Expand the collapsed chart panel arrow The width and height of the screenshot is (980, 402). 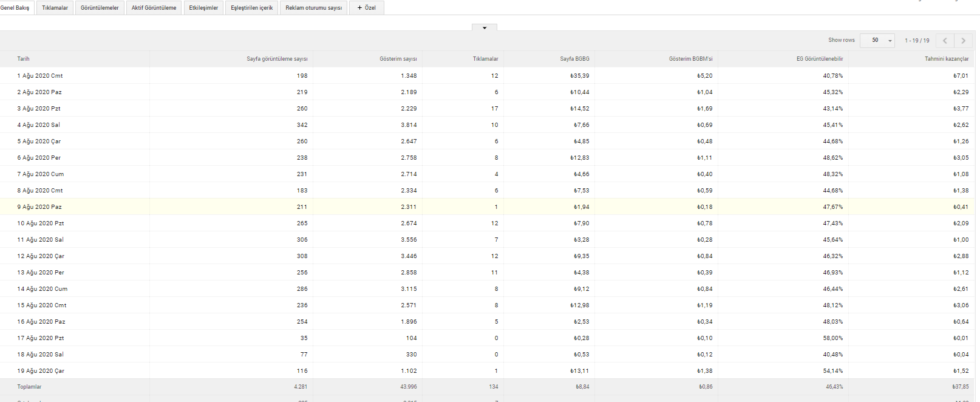tap(484, 27)
